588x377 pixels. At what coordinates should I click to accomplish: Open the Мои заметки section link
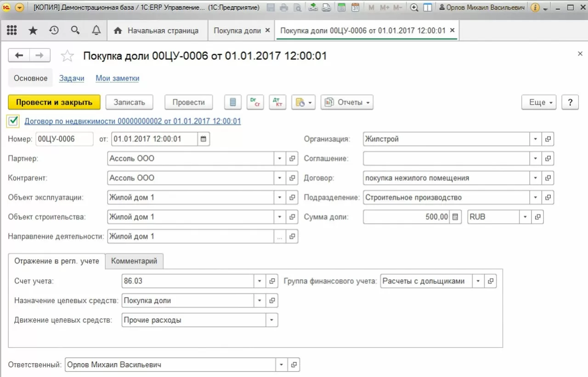[118, 78]
